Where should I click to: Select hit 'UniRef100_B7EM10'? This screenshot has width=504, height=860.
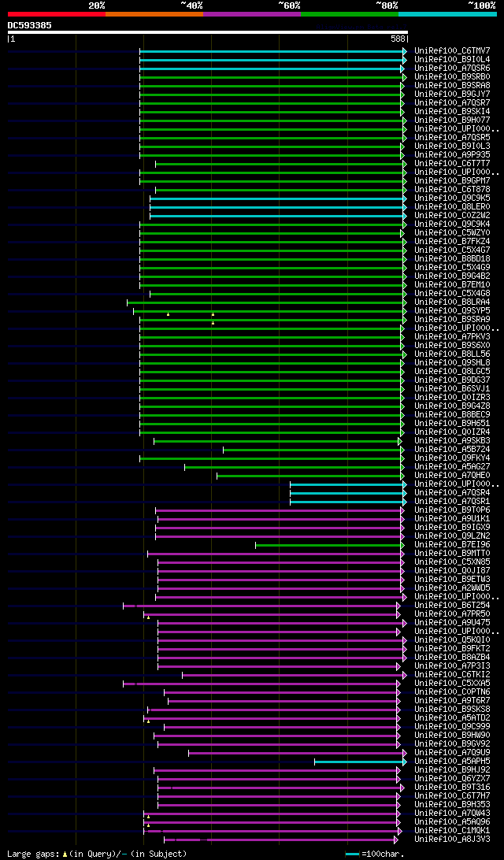(x=452, y=285)
